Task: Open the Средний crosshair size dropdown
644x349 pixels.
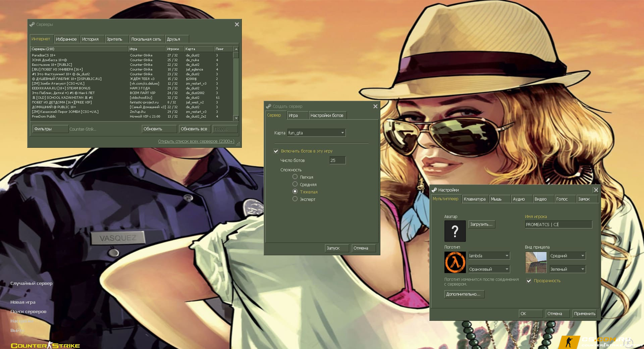Action: tap(568, 256)
